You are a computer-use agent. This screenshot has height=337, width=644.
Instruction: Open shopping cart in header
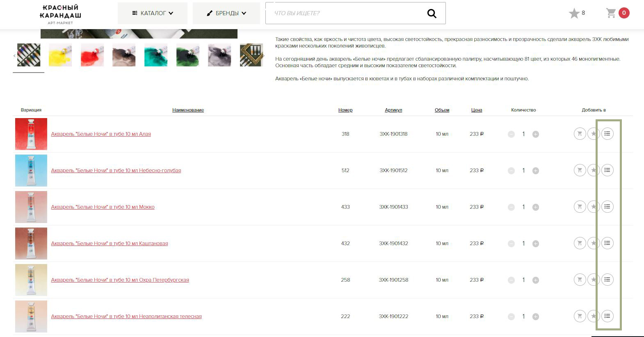coord(611,13)
